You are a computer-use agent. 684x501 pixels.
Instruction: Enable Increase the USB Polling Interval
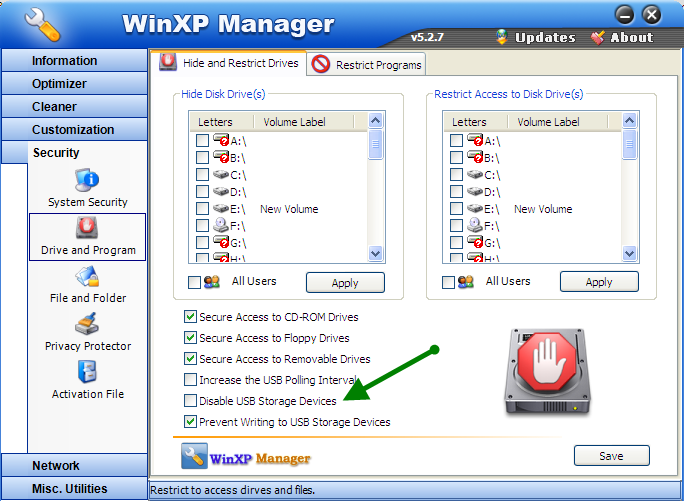[x=190, y=380]
